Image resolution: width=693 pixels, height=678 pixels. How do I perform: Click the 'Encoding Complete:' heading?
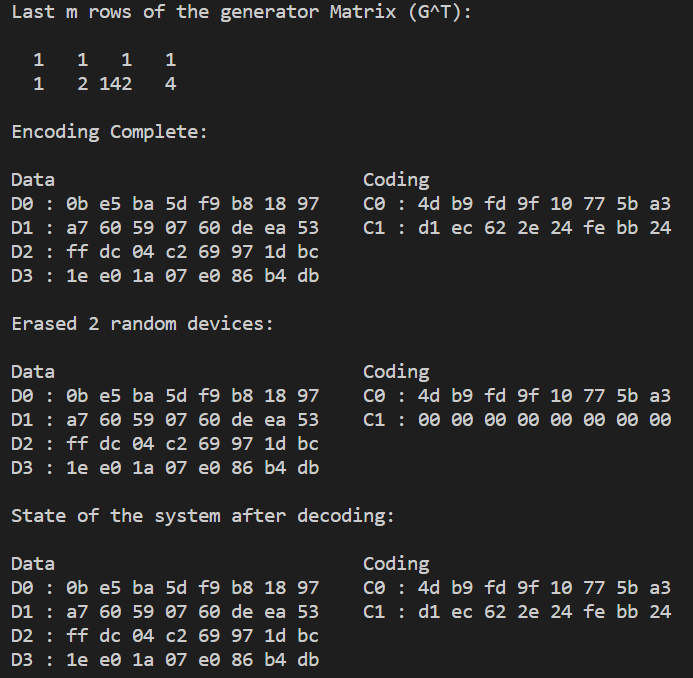tap(109, 132)
